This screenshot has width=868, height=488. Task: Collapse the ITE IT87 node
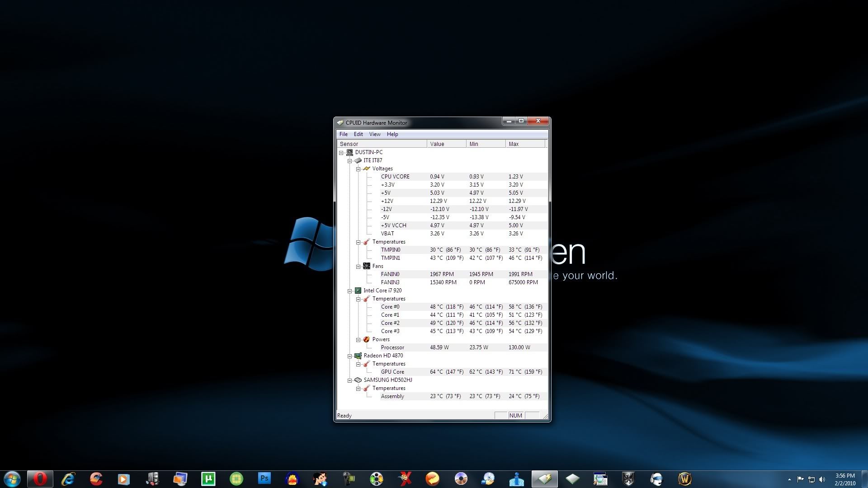pyautogui.click(x=350, y=161)
